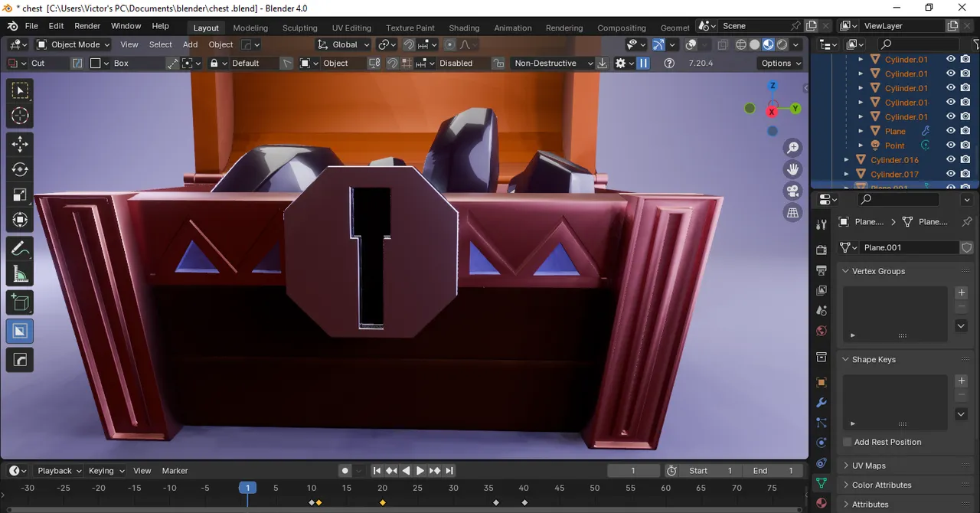This screenshot has width=980, height=513.
Task: Open the Output properties tab
Action: (x=822, y=270)
